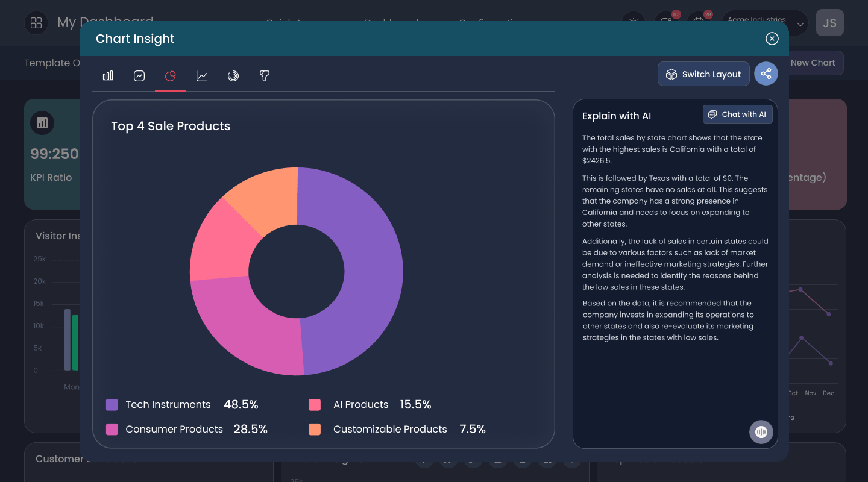868x482 pixels.
Task: Click the AI Products pink legend swatch
Action: [x=315, y=405]
